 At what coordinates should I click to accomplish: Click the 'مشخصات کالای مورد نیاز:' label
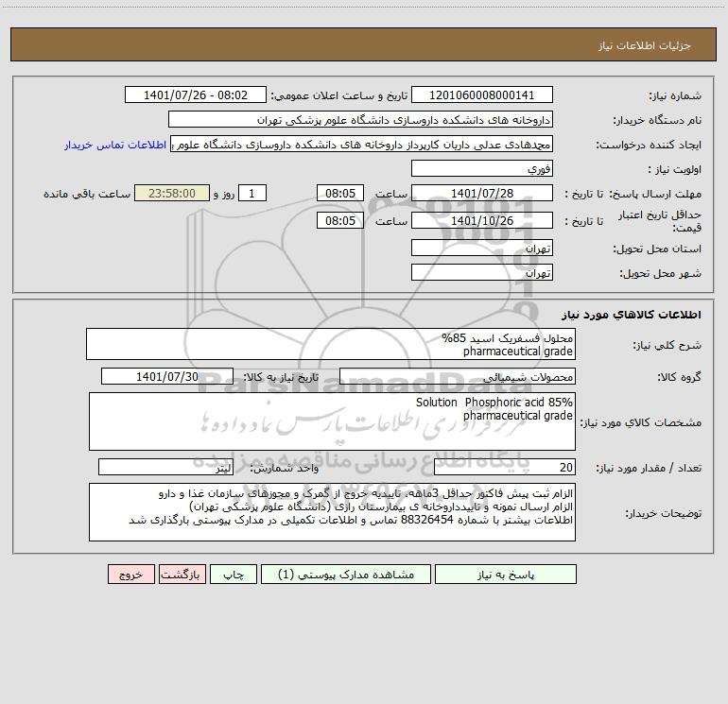click(x=641, y=422)
